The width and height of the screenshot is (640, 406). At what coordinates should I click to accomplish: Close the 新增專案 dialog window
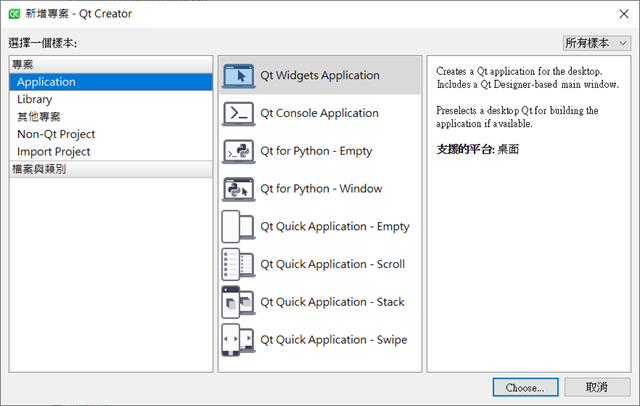point(624,14)
